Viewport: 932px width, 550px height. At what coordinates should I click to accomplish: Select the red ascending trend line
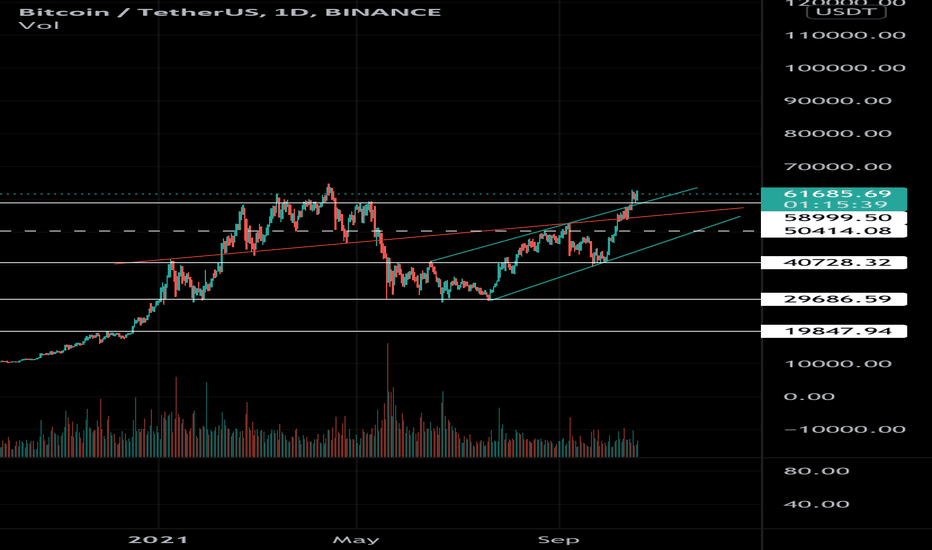pos(428,235)
